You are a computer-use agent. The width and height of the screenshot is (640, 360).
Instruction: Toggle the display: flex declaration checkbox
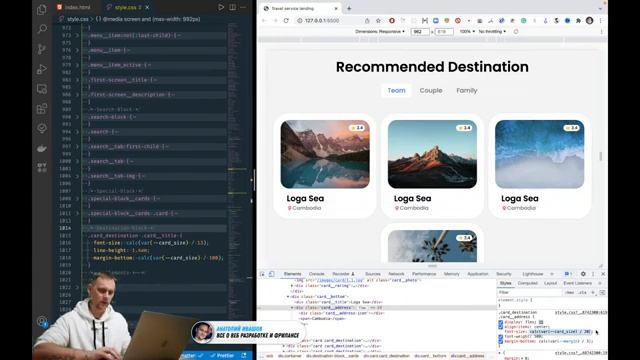(501, 322)
